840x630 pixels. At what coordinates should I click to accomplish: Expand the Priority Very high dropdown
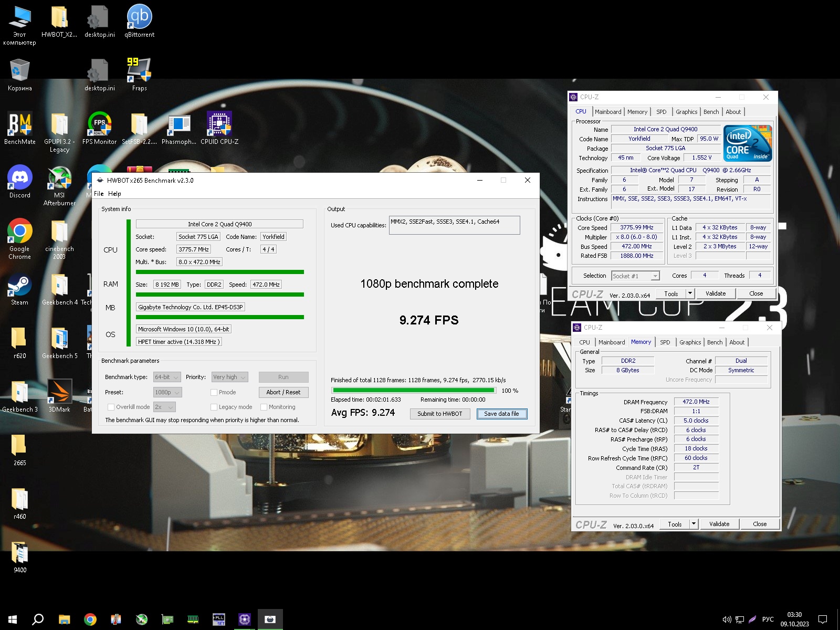pyautogui.click(x=229, y=377)
